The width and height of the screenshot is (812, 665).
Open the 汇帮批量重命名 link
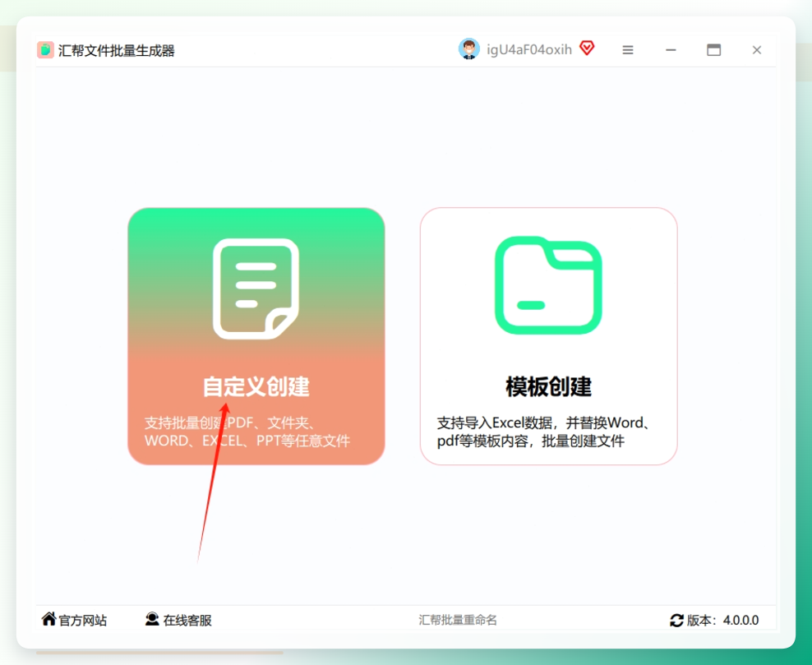(458, 620)
